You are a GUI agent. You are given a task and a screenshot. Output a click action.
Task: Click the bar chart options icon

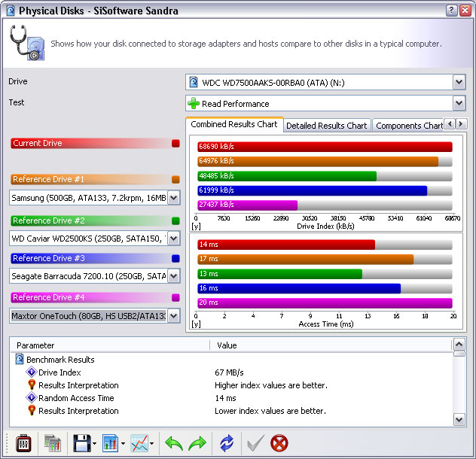(110, 443)
